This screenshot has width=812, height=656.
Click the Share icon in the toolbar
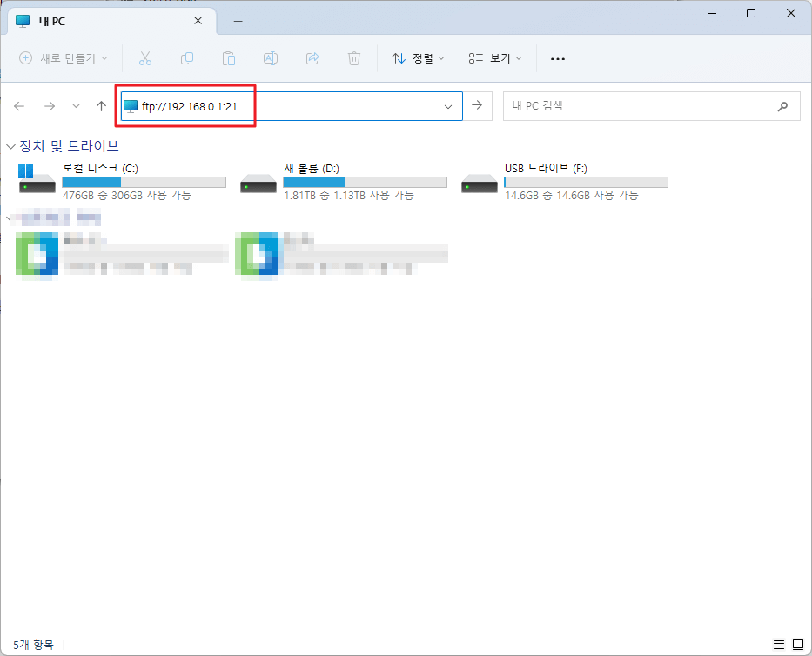(312, 58)
